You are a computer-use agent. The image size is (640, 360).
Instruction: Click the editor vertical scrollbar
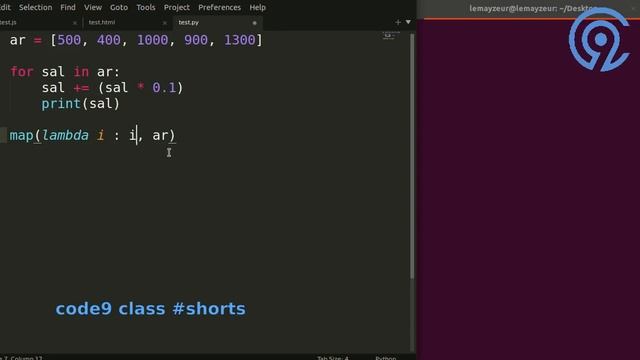pos(412,155)
